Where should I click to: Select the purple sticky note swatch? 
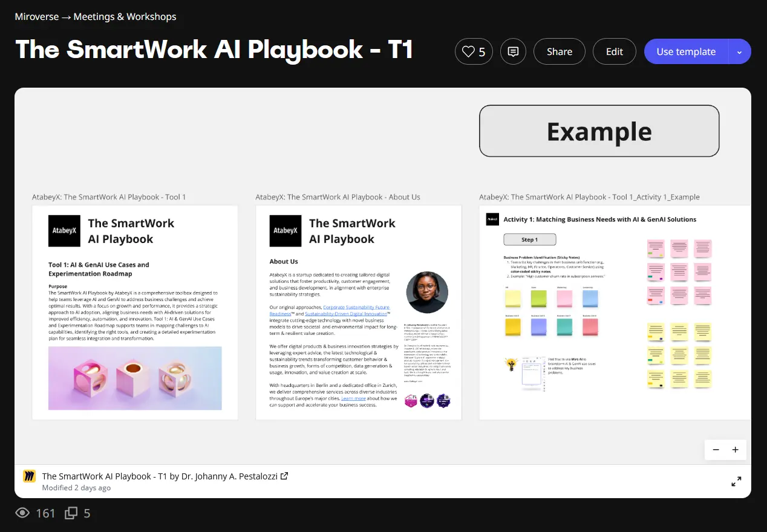click(x=538, y=326)
